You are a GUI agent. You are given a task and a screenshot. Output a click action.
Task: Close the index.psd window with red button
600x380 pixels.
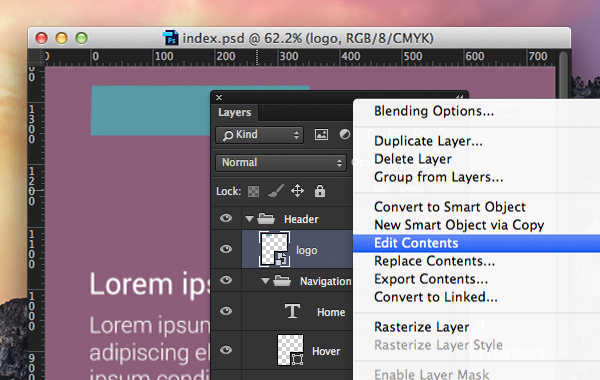click(41, 38)
